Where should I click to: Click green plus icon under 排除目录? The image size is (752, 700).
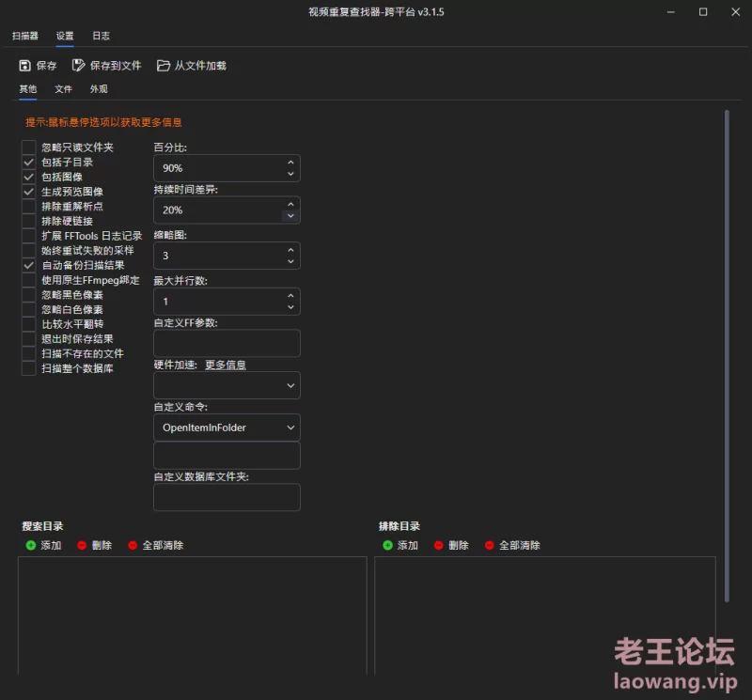(387, 545)
